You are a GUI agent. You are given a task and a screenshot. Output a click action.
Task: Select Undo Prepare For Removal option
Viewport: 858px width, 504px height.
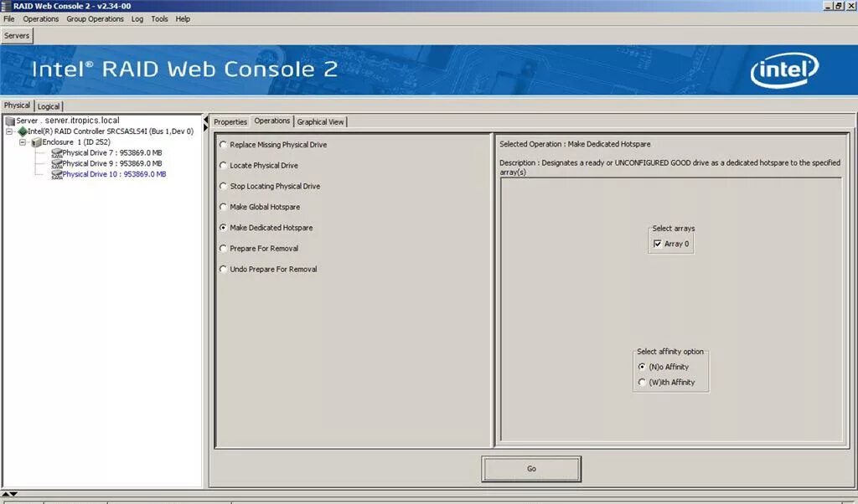268,270
